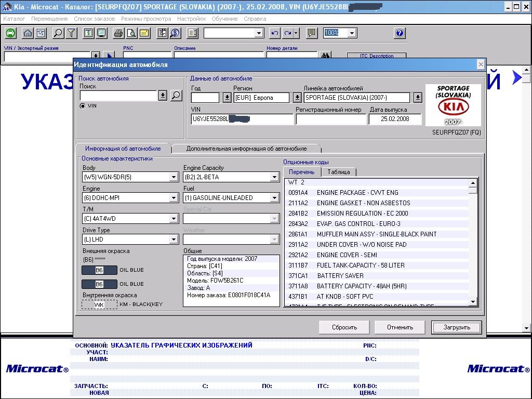
Task: Click the ITC Description button
Action: [377, 56]
